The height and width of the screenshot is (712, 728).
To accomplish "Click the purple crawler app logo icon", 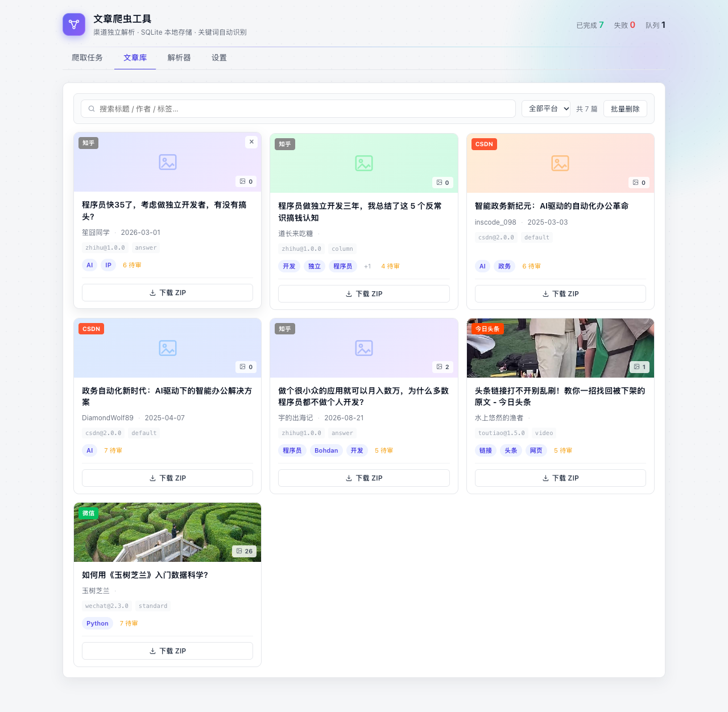I will pos(74,24).
